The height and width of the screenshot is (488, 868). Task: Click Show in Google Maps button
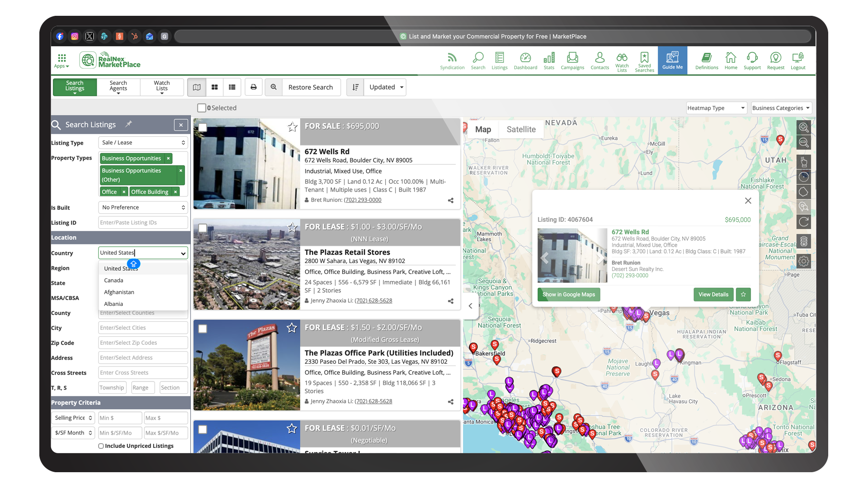[569, 295]
